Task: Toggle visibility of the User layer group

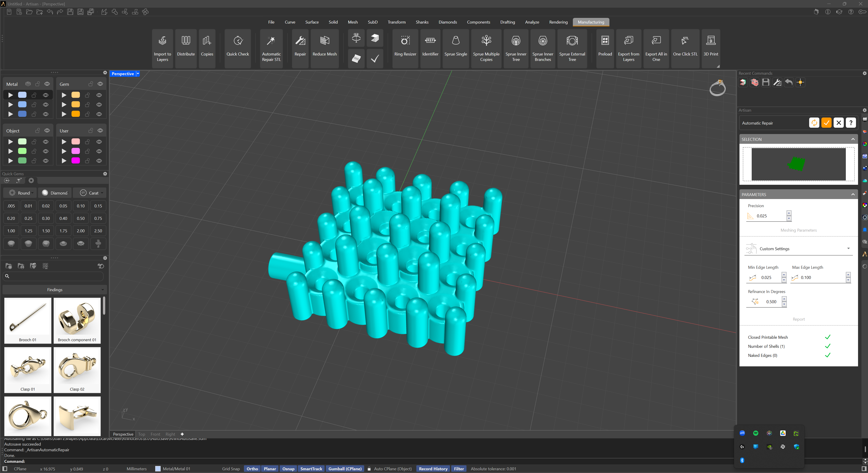Action: coord(100,130)
